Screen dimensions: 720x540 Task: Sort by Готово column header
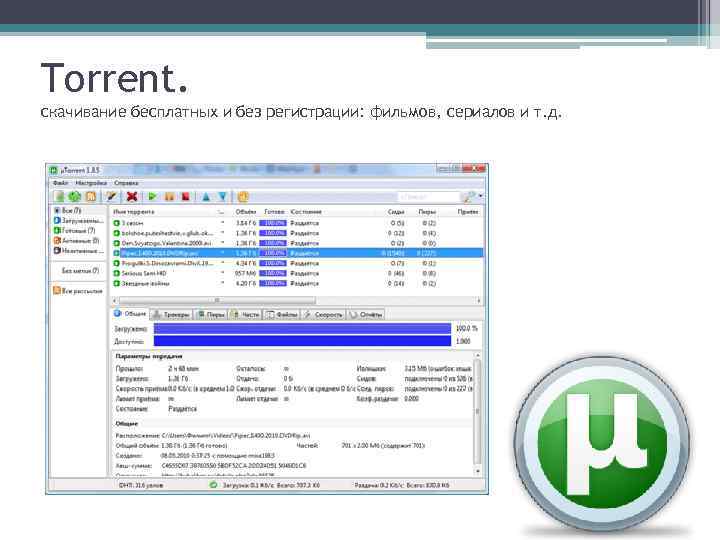pos(274,212)
